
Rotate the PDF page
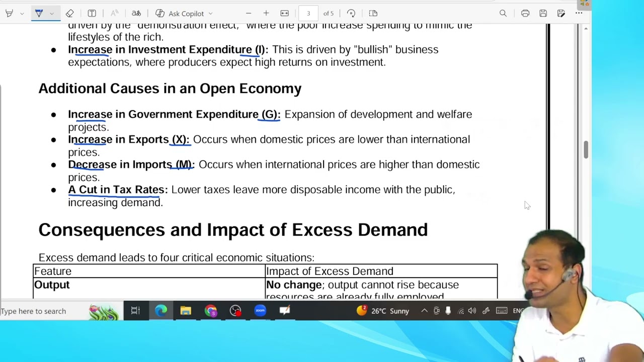pos(351,14)
